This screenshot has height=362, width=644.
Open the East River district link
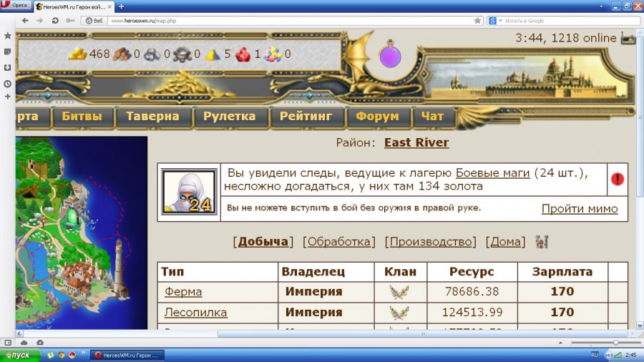click(416, 142)
